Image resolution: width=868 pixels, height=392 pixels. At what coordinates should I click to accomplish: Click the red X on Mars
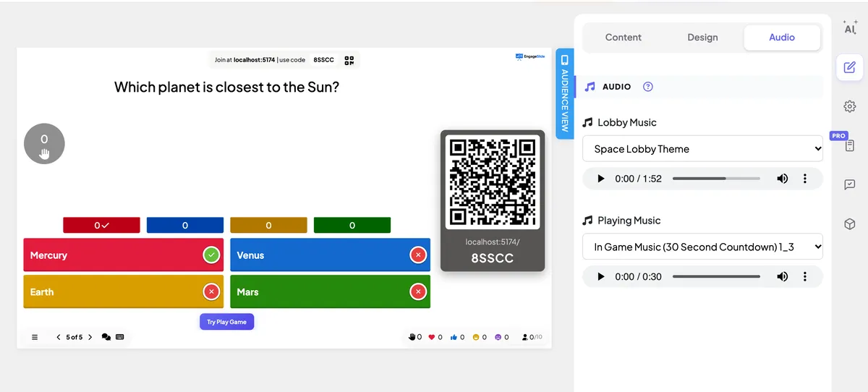pyautogui.click(x=417, y=291)
